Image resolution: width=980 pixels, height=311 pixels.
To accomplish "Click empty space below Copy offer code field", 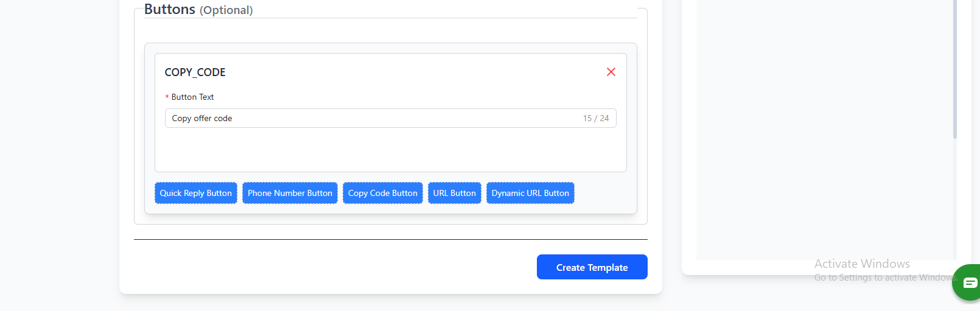I will click(x=390, y=150).
